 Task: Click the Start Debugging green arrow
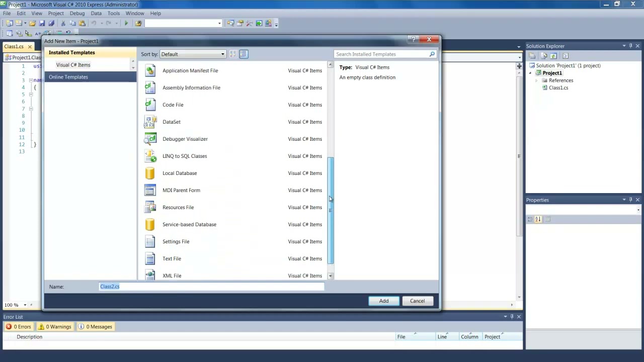126,23
